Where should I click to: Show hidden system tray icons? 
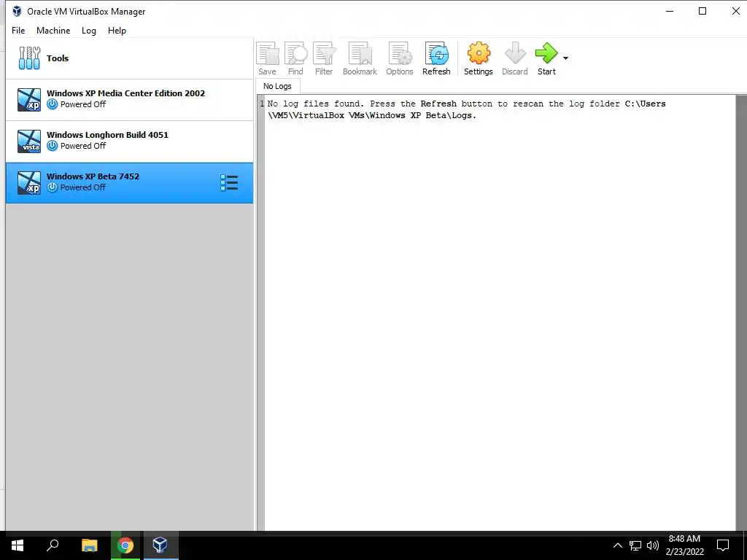[x=617, y=545]
